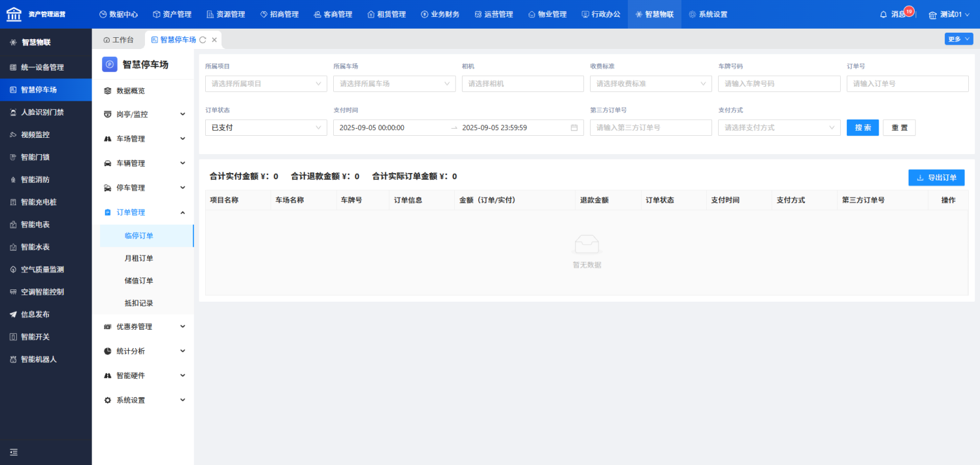Select 储值订单 in order submenu
The width and height of the screenshot is (980, 465).
click(139, 281)
